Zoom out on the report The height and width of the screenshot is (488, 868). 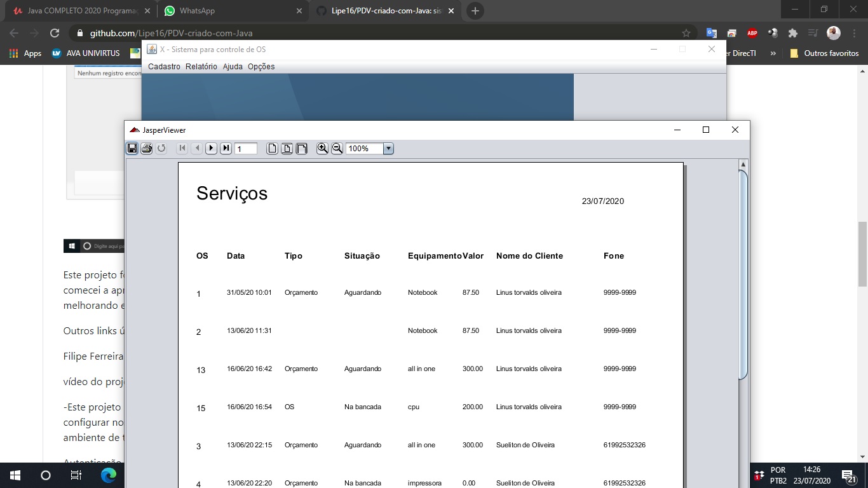pos(337,148)
